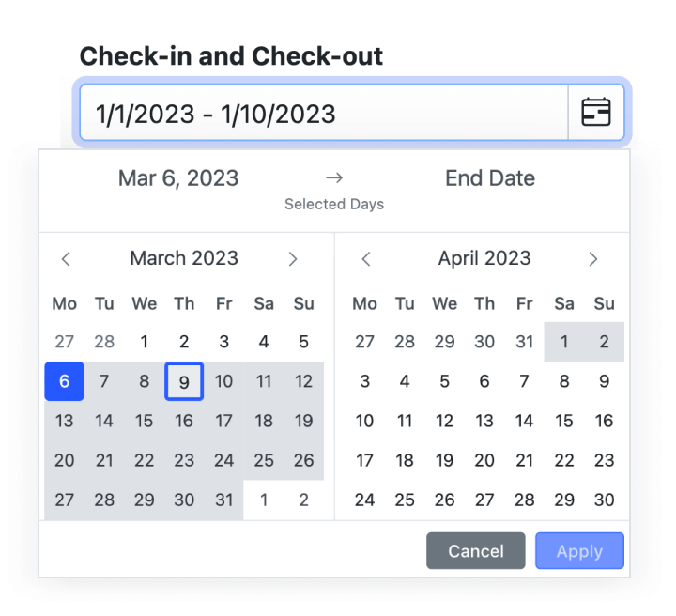Click the Check-in and Check-out date field

324,114
